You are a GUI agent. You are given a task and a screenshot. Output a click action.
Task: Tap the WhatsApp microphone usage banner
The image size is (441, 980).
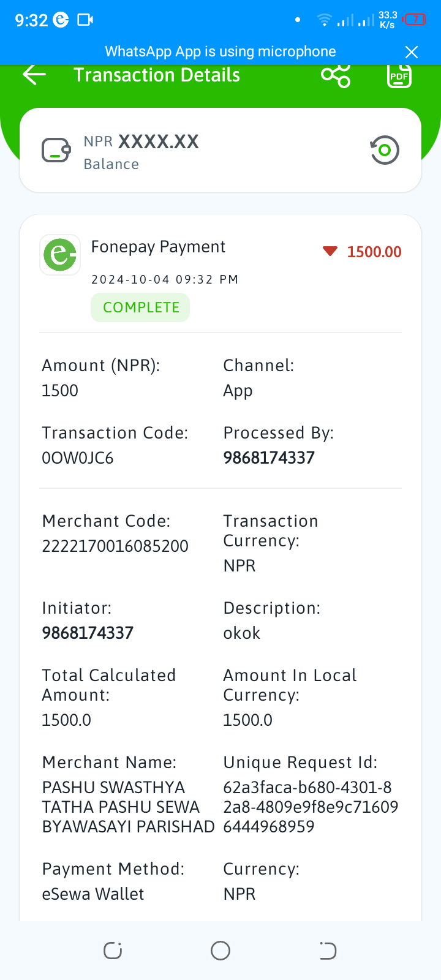pyautogui.click(x=221, y=52)
